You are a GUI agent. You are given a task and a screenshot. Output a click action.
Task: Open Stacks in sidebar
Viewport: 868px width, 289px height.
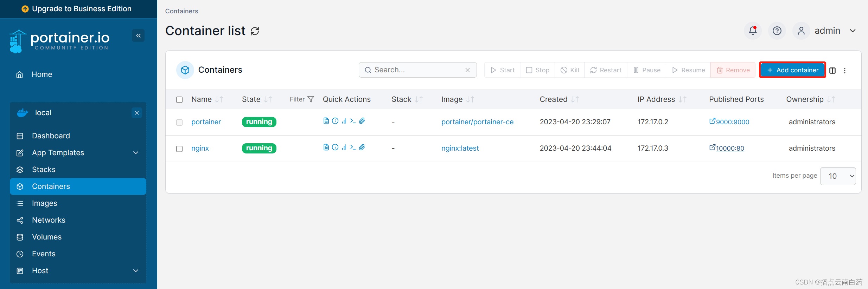pyautogui.click(x=78, y=170)
